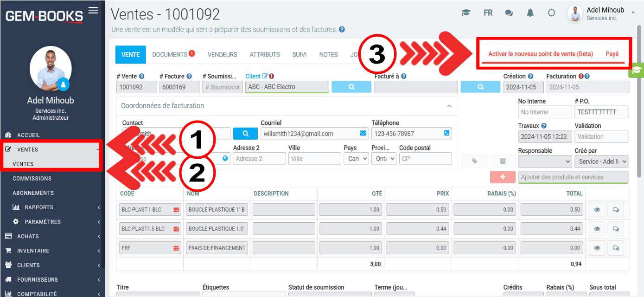Click the notifications bell icon
Image resolution: width=644 pixels, height=297 pixels.
click(x=530, y=13)
